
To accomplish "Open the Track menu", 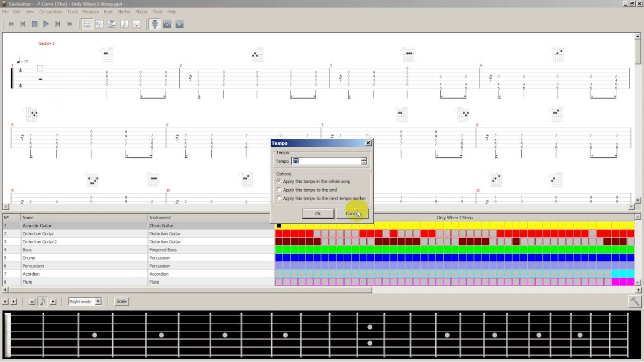I will pos(72,12).
